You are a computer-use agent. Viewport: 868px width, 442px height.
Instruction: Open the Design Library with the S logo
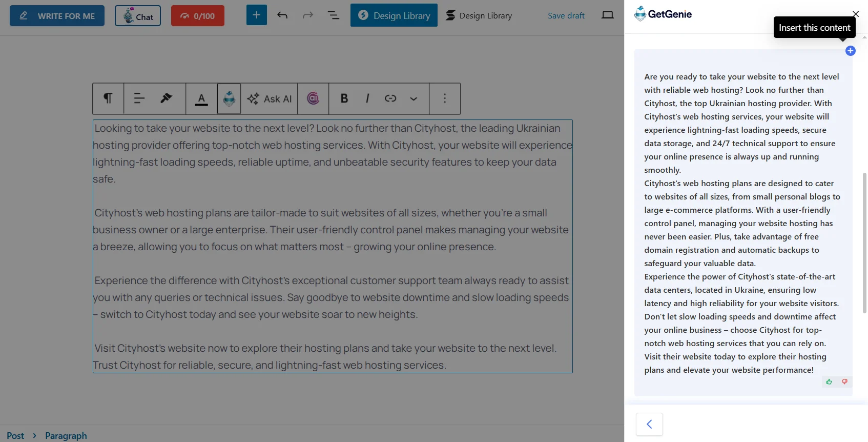click(479, 15)
